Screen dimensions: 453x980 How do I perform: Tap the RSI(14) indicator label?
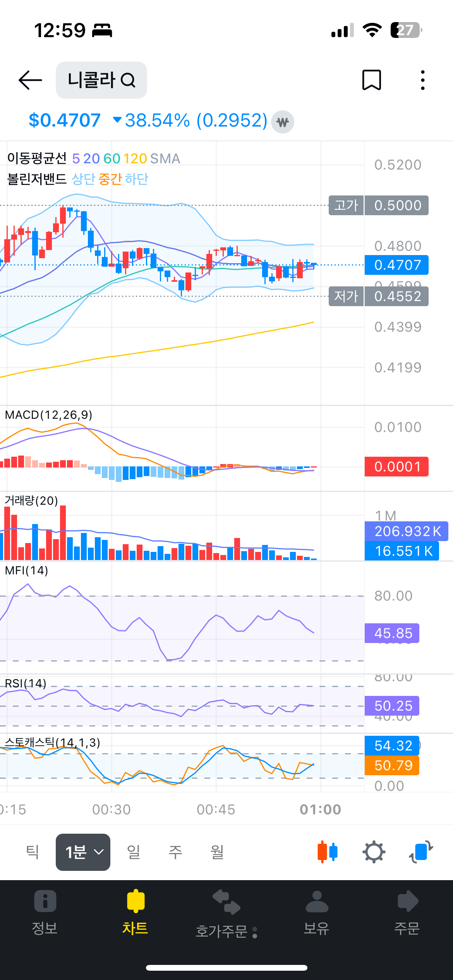tap(26, 684)
